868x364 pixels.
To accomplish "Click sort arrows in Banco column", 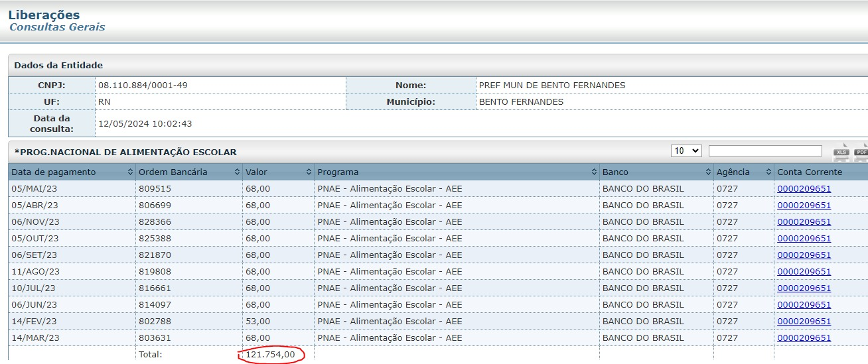I will pyautogui.click(x=707, y=172).
